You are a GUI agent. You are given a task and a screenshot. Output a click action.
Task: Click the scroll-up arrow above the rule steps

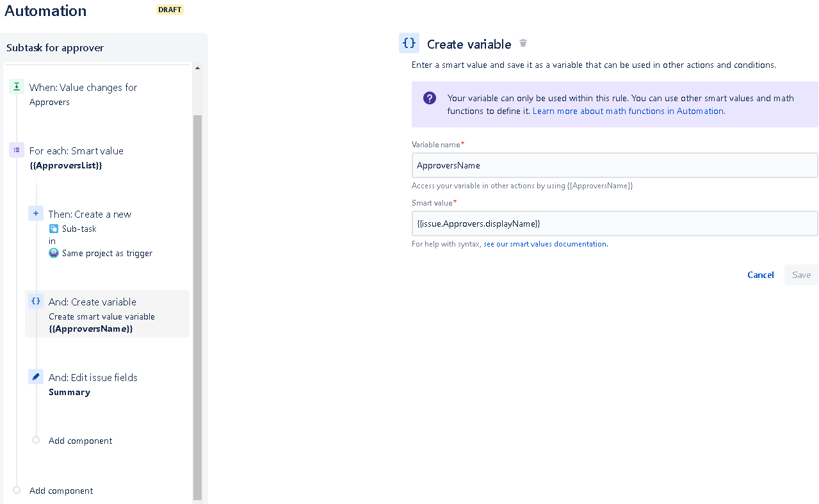click(197, 67)
